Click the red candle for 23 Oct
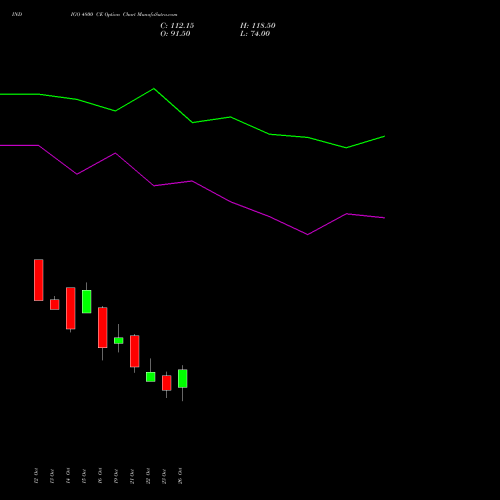This screenshot has height=500, width=500. click(x=167, y=383)
